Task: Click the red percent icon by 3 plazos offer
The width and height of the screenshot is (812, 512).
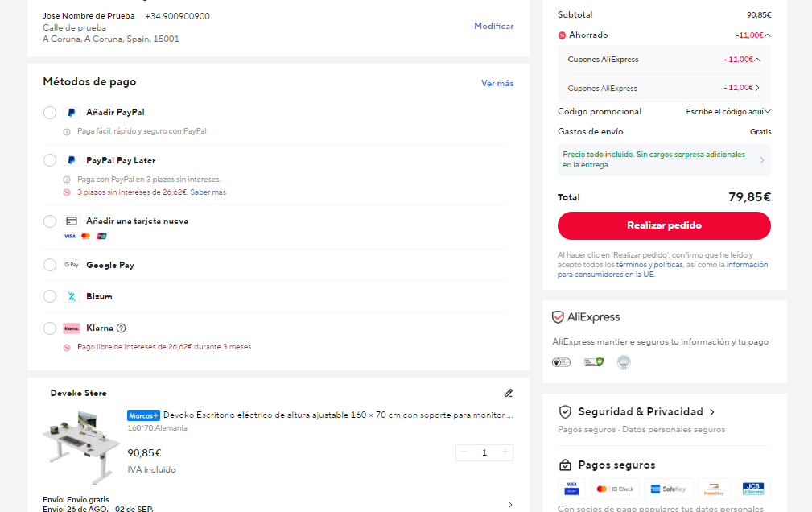Action: (67, 192)
